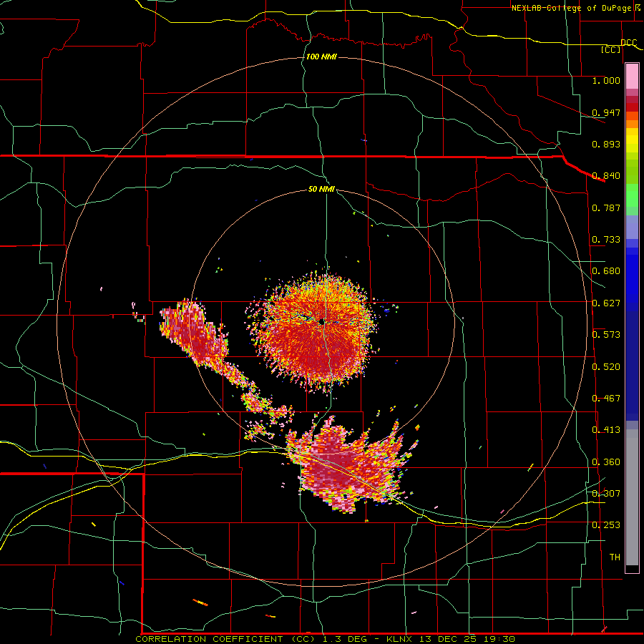Image resolution: width=644 pixels, height=644 pixels.
Task: Select the 0.947 color scale value
Action: pos(606,112)
